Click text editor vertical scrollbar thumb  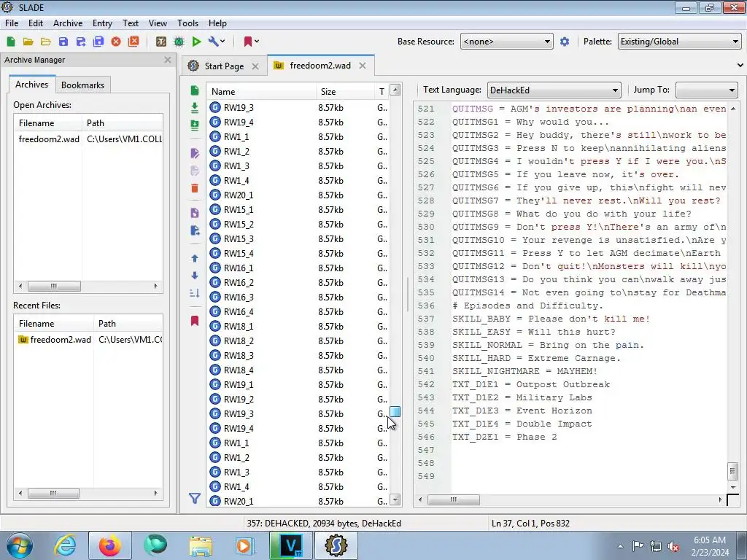[x=732, y=472]
